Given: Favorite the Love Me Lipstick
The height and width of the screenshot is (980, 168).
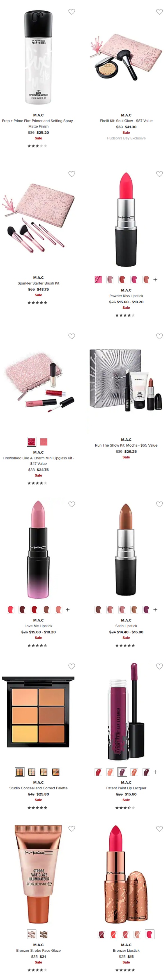Looking at the screenshot, I should (x=72, y=504).
